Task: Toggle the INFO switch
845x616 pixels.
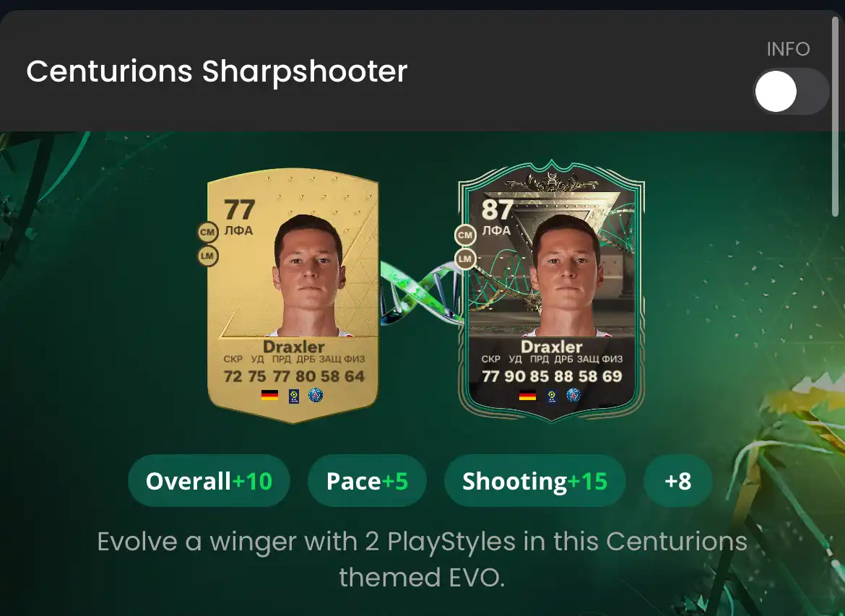Action: (791, 91)
